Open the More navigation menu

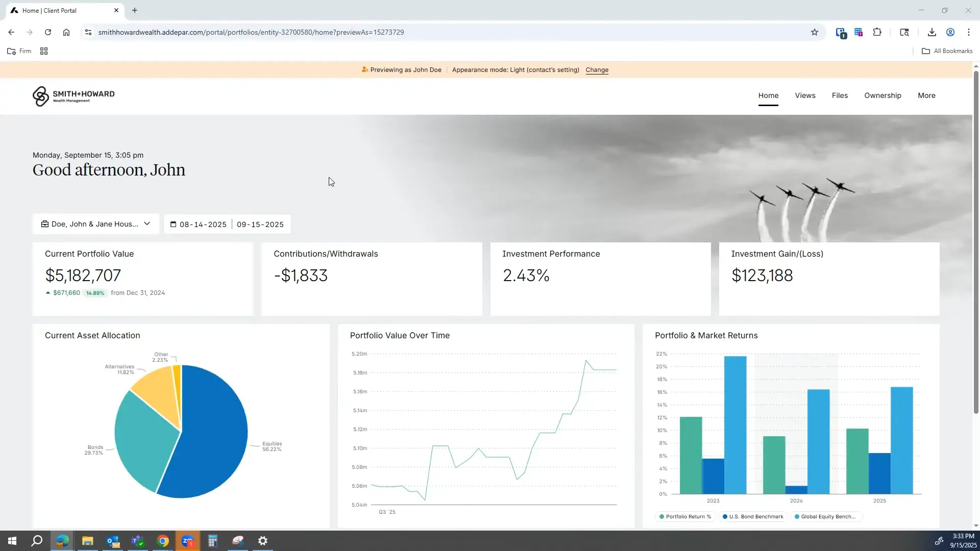pos(926,95)
